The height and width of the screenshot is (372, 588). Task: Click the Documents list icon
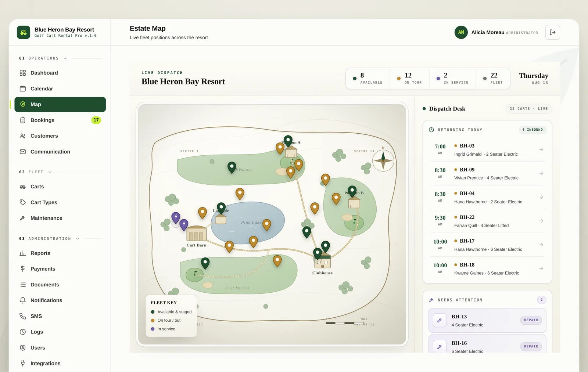tap(23, 285)
